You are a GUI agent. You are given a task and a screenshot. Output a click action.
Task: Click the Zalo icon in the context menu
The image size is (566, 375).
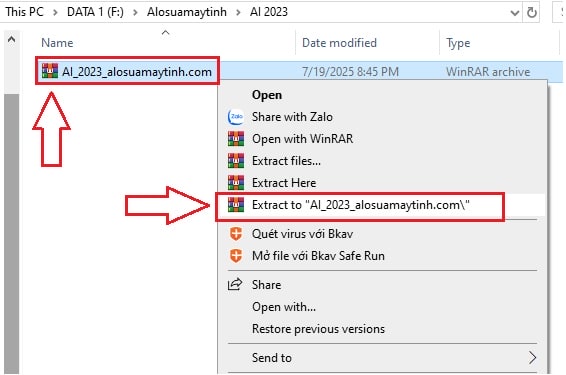236,117
